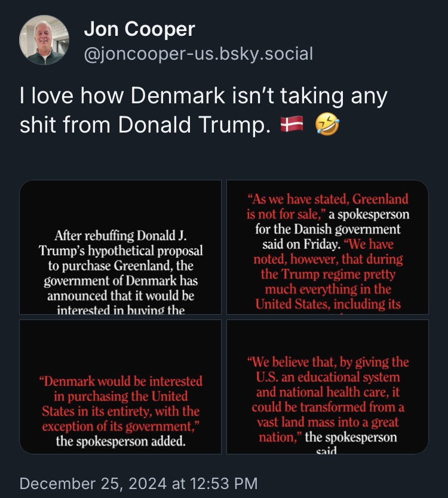This screenshot has width=448, height=498.
Task: Click "government of Denmark has" text line
Action: tap(121, 281)
